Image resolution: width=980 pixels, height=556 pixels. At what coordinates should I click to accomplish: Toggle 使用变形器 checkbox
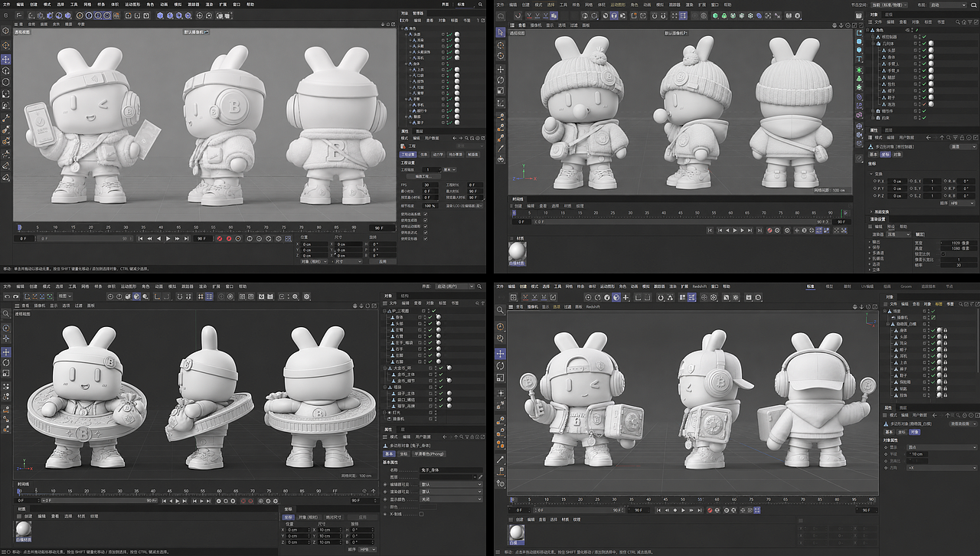[426, 238]
